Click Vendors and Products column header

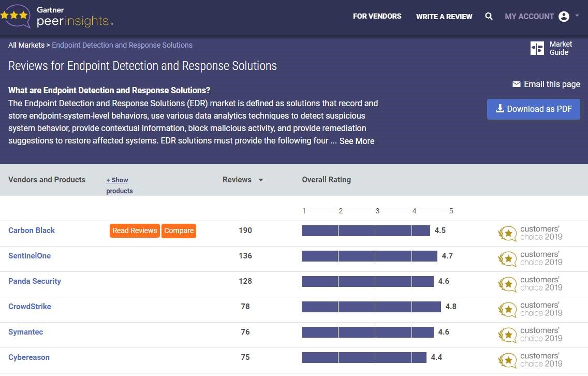pyautogui.click(x=47, y=180)
